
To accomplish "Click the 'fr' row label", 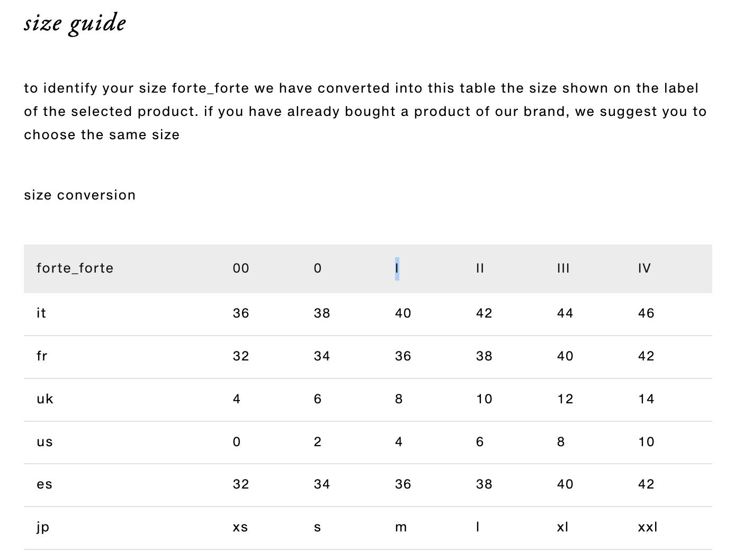I will [x=42, y=356].
